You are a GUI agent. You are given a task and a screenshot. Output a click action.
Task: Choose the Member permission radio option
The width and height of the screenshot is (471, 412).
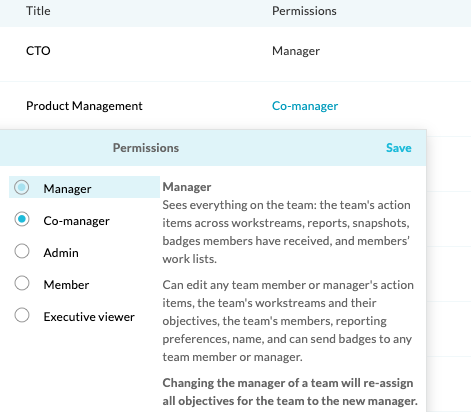(x=22, y=283)
